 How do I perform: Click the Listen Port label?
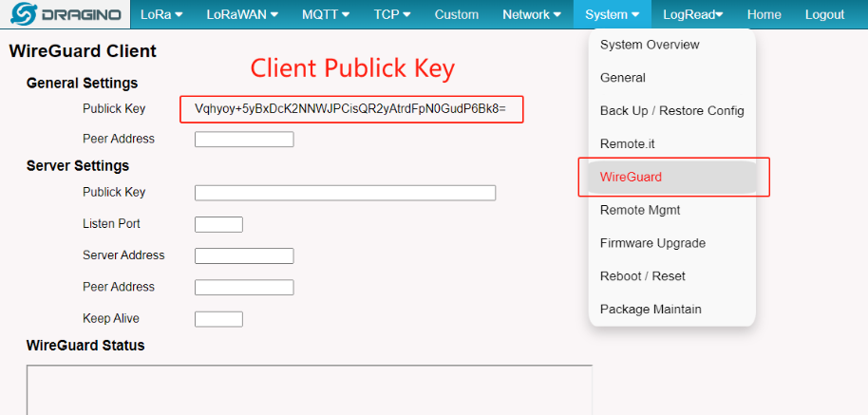coord(111,224)
